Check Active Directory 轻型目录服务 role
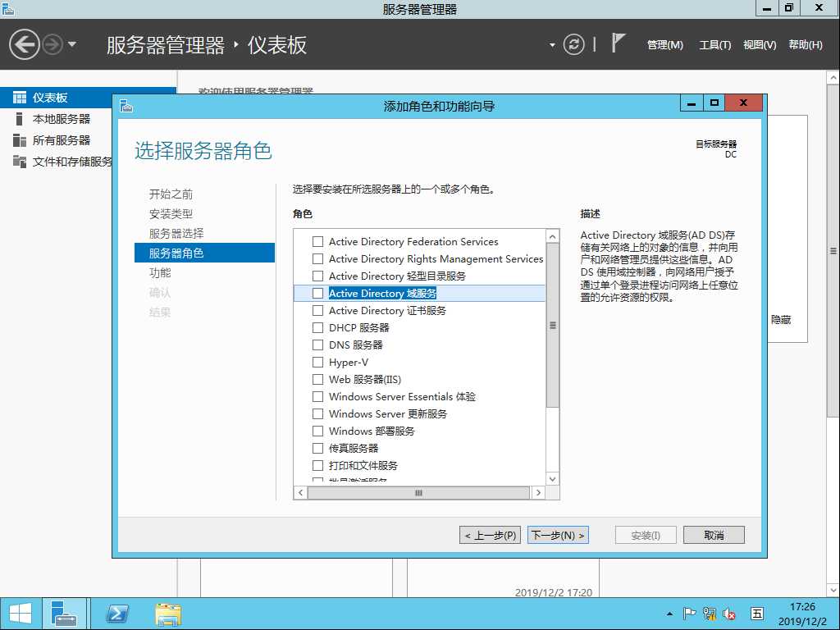840x630 pixels. (x=317, y=276)
